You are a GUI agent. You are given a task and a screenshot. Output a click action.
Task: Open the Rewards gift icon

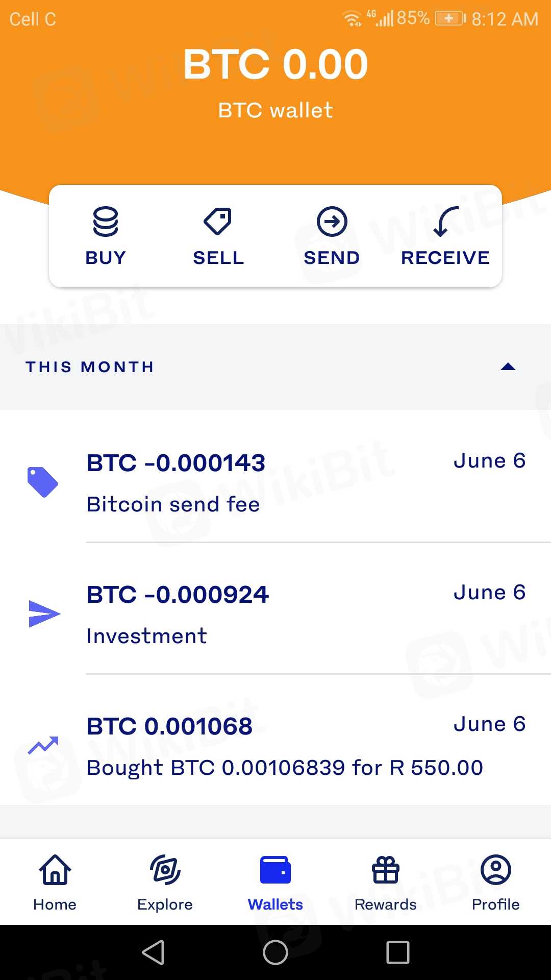click(x=386, y=870)
